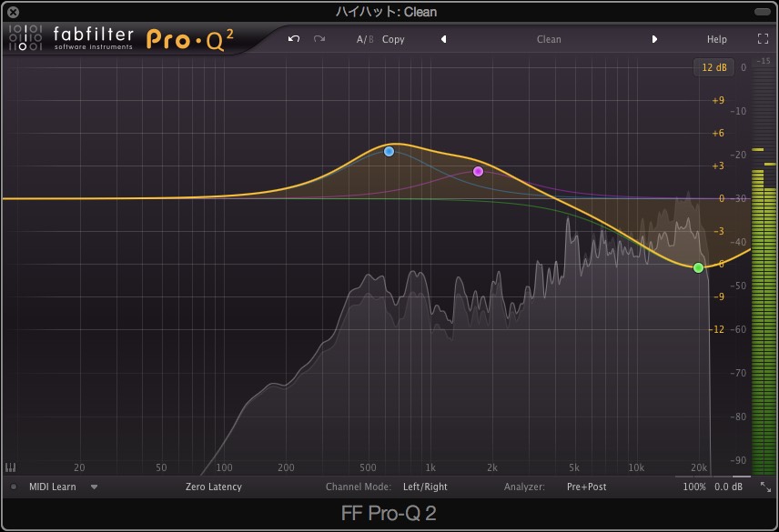Click the resize interface corner icon
Viewport: 779px width, 532px height.
coord(765,487)
